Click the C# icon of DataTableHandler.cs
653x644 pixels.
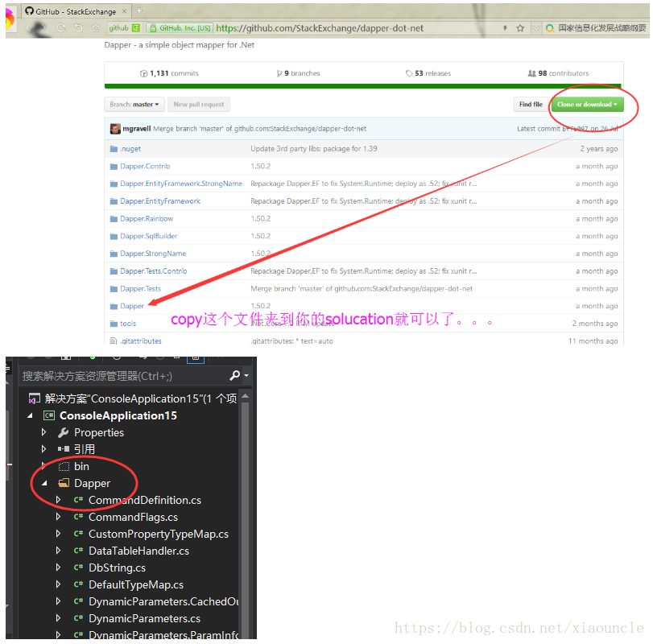[79, 551]
